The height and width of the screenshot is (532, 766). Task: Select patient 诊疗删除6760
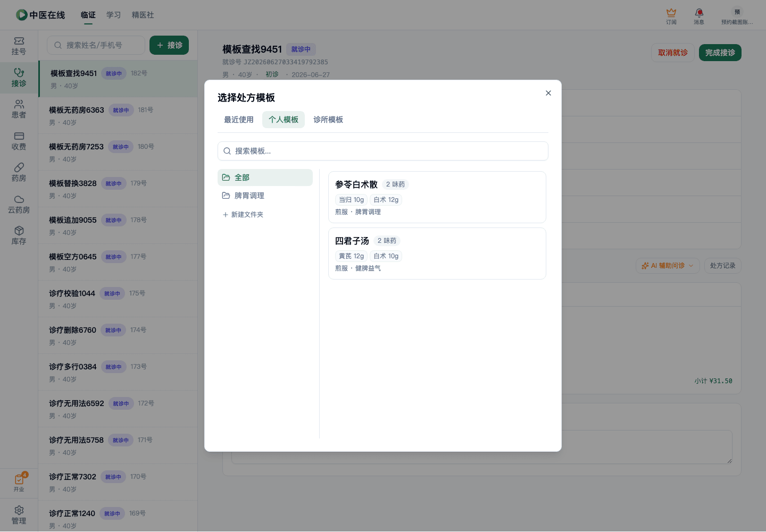(x=118, y=335)
